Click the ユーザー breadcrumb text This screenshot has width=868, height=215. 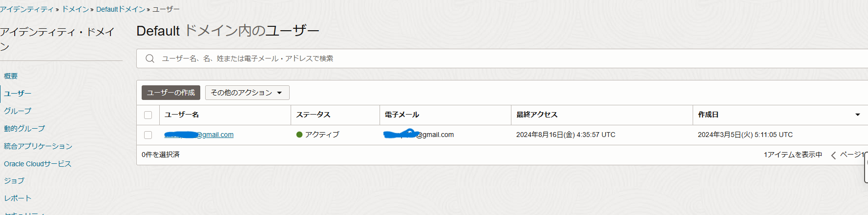166,9
